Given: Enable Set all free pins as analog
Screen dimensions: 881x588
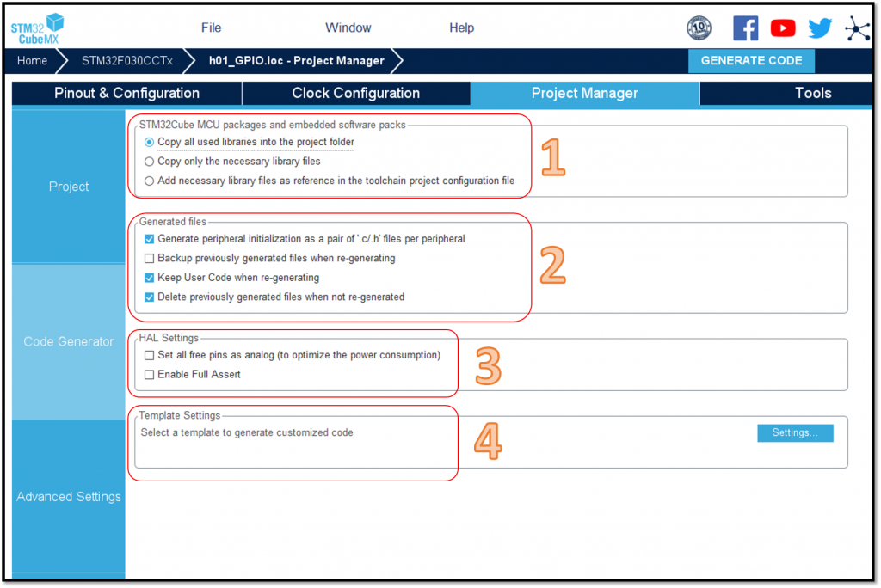Looking at the screenshot, I should 149,356.
